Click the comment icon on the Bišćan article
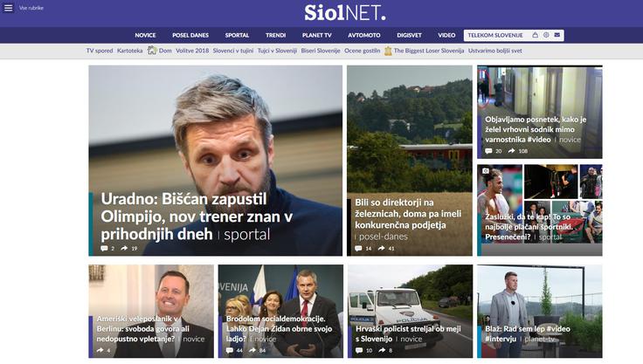The width and height of the screenshot is (643, 364). point(104,249)
